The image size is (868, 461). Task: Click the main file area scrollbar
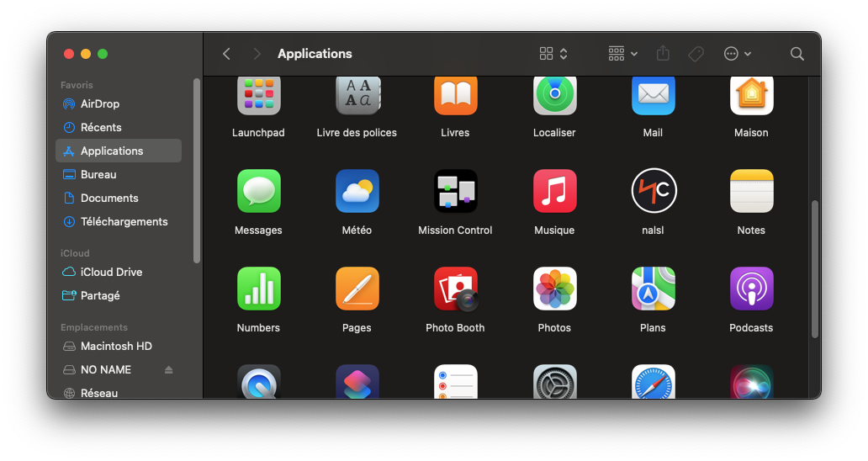click(814, 269)
